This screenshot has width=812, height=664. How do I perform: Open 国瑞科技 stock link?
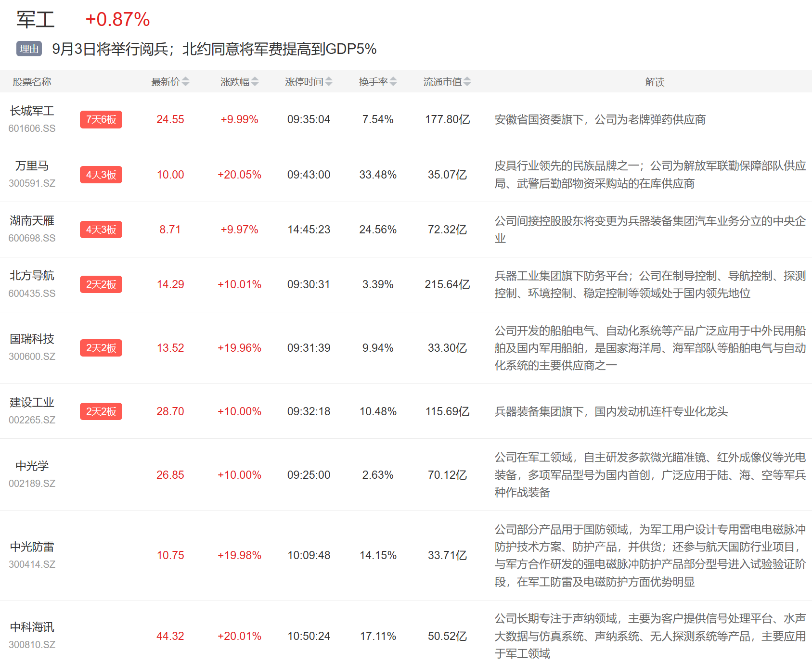point(32,339)
